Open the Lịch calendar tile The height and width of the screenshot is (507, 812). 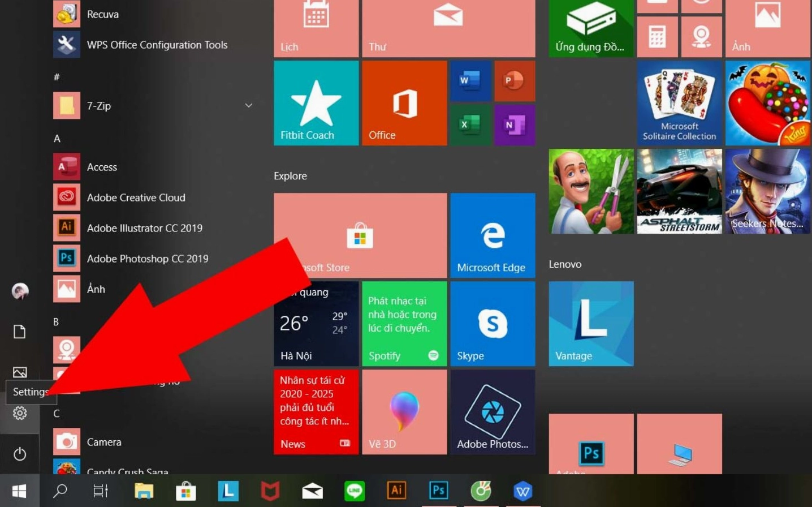(316, 28)
